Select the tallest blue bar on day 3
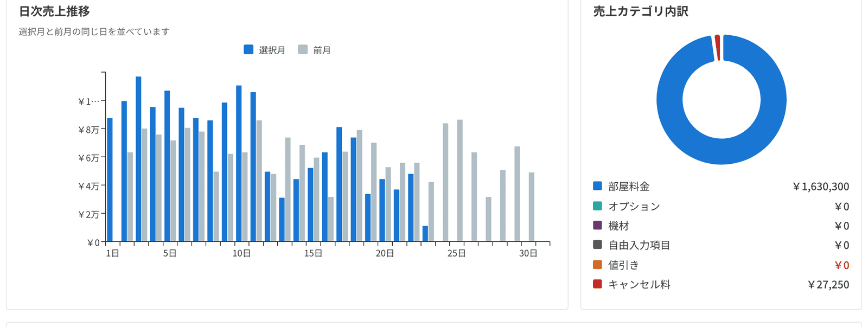Viewport: 868px width, 327px height. point(138,159)
